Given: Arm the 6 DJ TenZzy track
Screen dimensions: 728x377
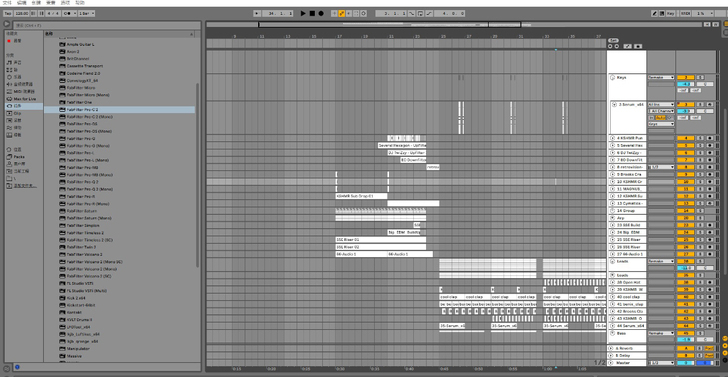Looking at the screenshot, I should pos(709,152).
